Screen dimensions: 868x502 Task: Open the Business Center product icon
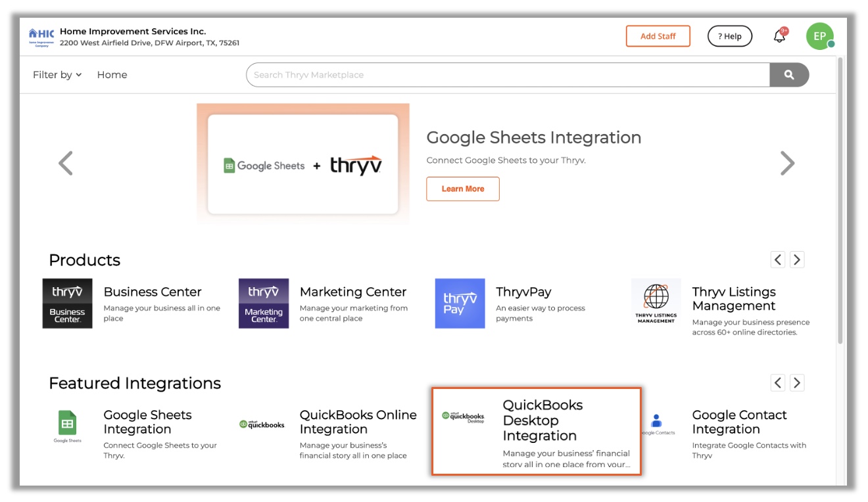(x=67, y=304)
